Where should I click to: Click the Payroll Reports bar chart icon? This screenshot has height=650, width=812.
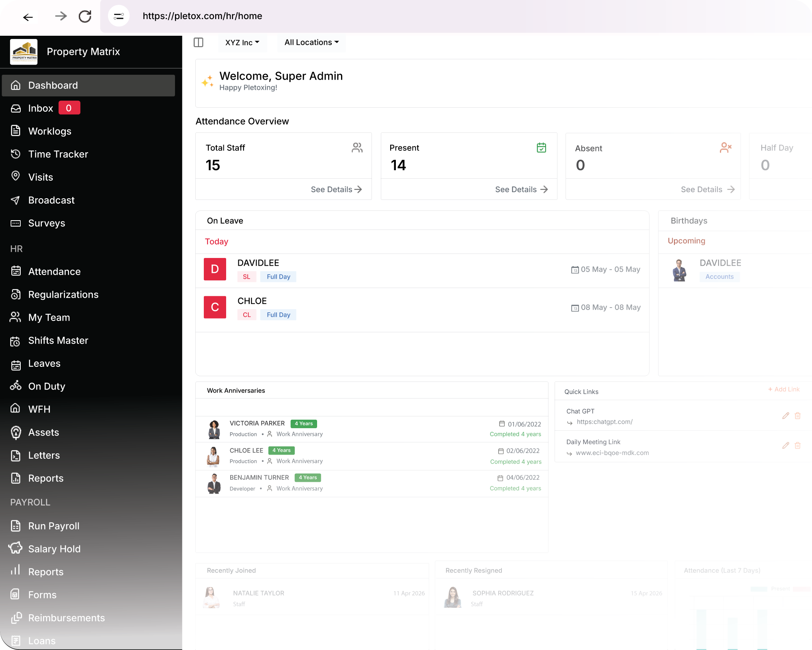click(x=15, y=570)
